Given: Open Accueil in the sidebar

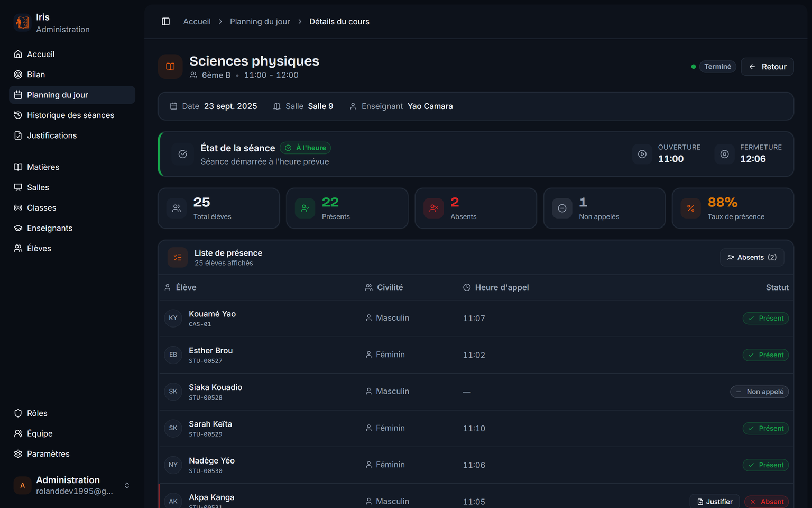Looking at the screenshot, I should tap(72, 54).
